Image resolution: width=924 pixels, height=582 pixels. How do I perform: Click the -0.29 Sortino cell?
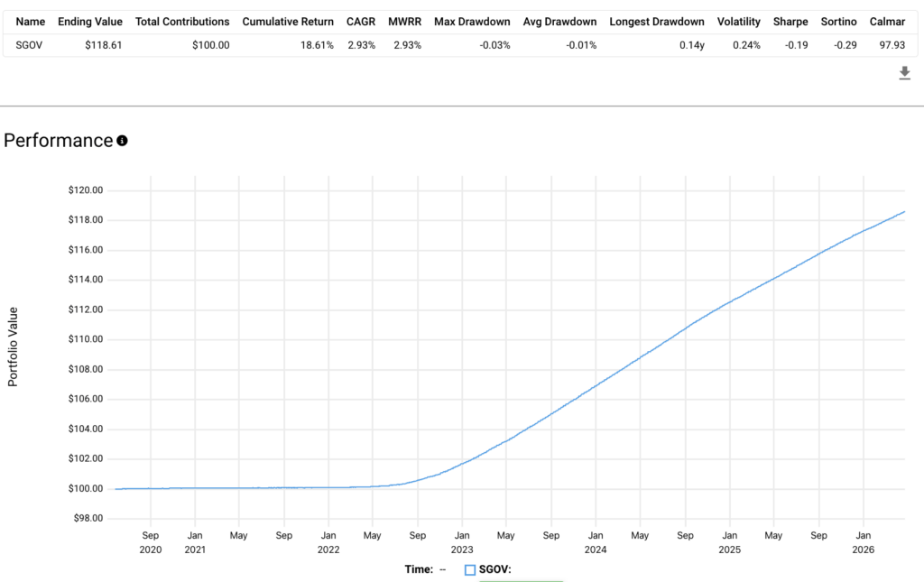click(x=845, y=45)
